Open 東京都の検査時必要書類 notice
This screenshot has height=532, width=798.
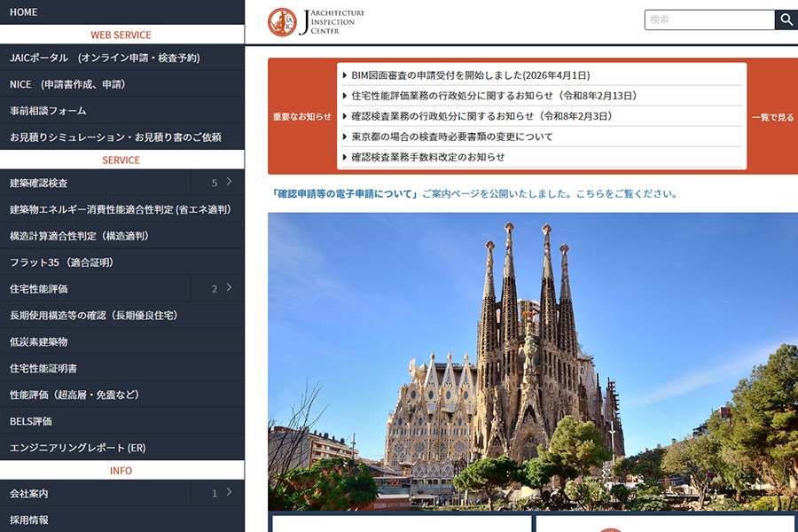point(451,137)
